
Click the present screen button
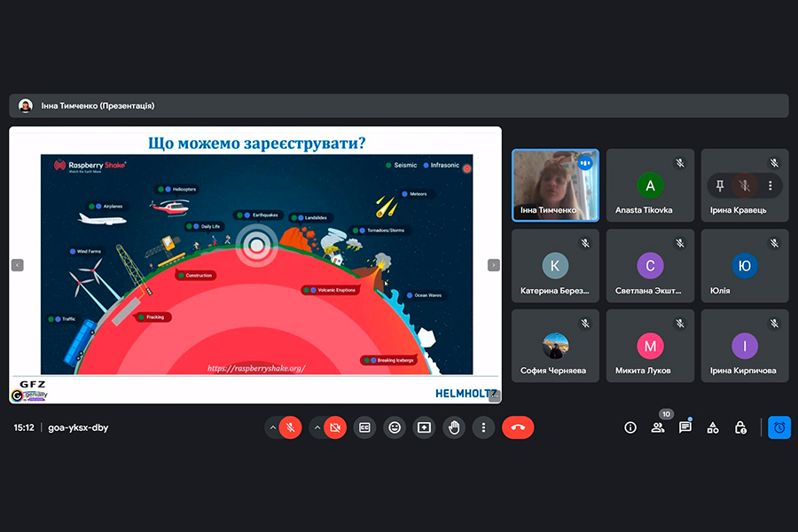click(424, 427)
